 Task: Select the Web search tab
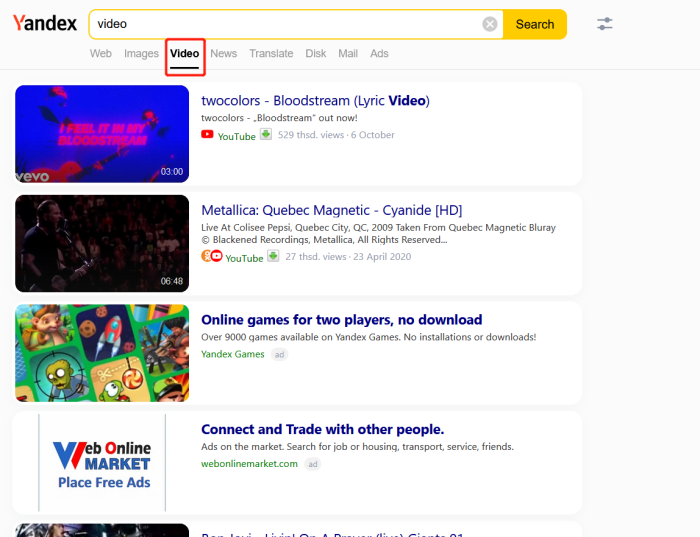[x=100, y=54]
